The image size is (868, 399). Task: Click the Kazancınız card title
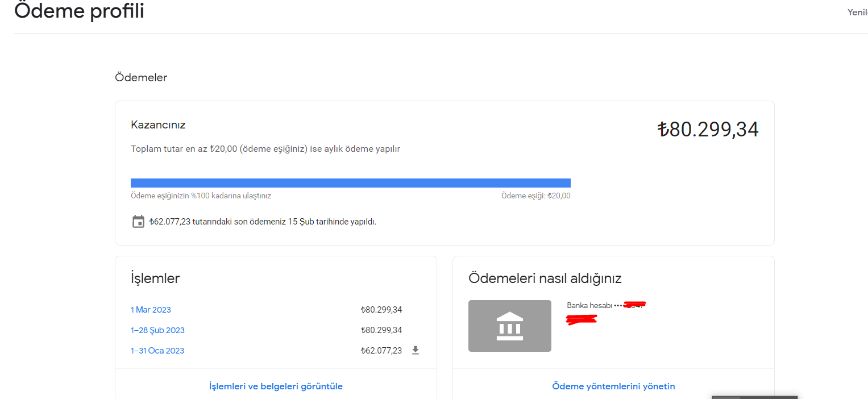tap(158, 125)
